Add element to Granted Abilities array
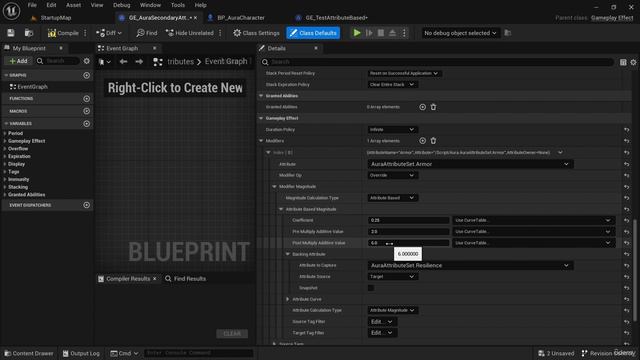640x360 pixels. [x=422, y=107]
